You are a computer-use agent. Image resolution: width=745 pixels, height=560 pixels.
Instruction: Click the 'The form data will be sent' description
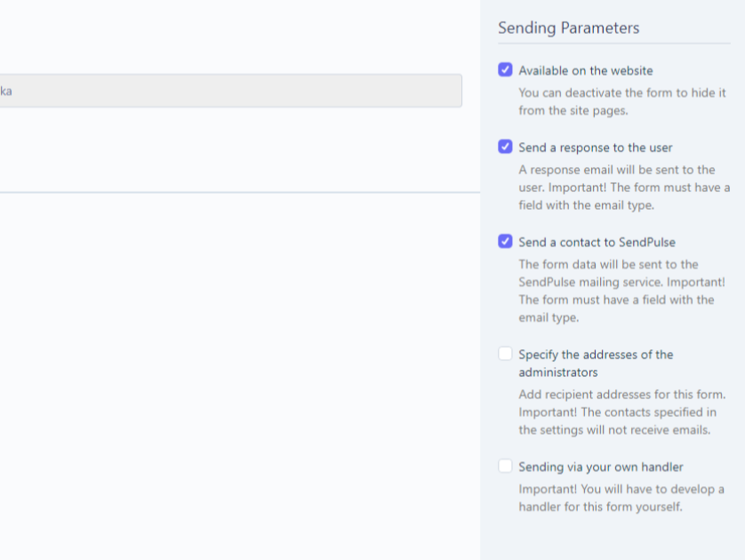(621, 291)
